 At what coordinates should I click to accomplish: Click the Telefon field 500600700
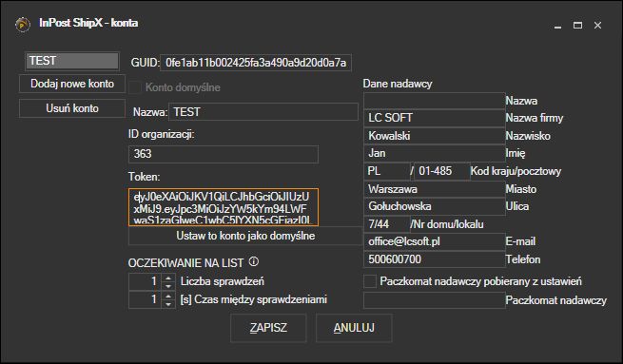435,259
